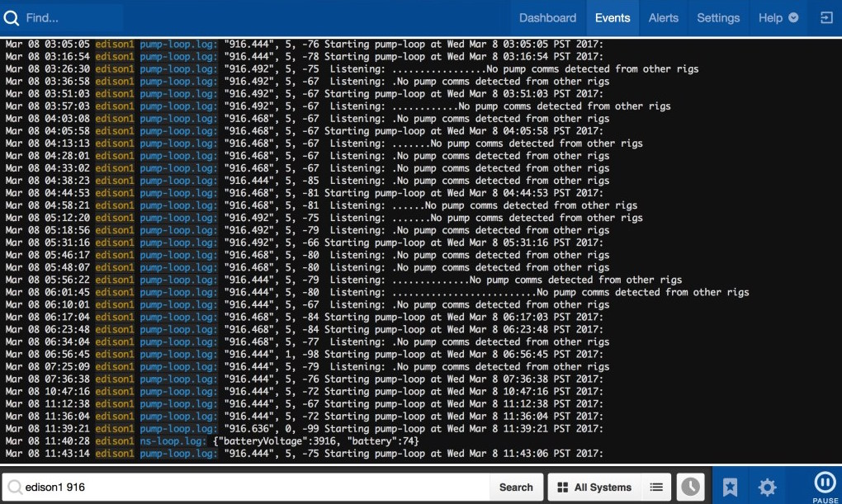Click timestamp Mar 08 03:26:30
The image size is (842, 504).
click(47, 68)
